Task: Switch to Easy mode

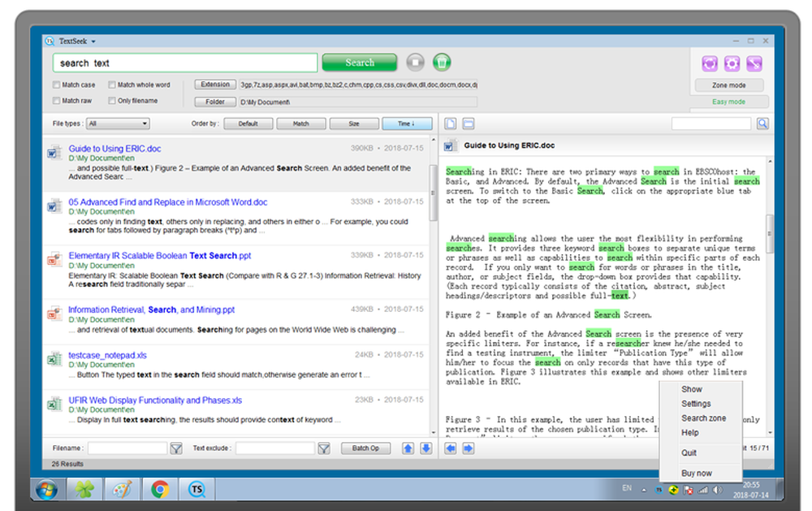Action: pos(728,102)
